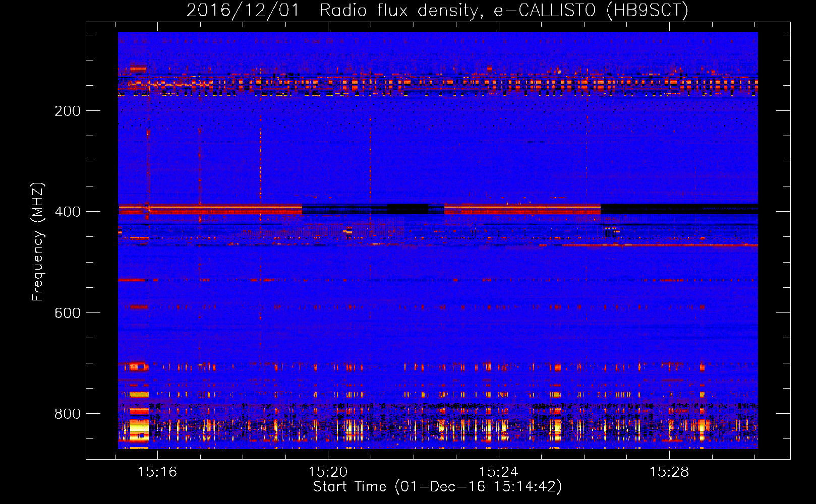816x504 pixels.
Task: Click the 15:20 time tick label
Action: (328, 472)
